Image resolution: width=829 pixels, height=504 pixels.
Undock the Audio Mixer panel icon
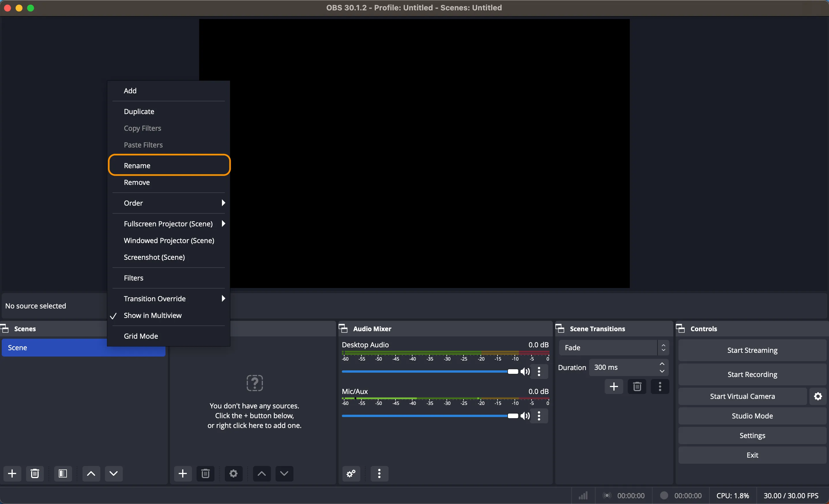coord(343,329)
